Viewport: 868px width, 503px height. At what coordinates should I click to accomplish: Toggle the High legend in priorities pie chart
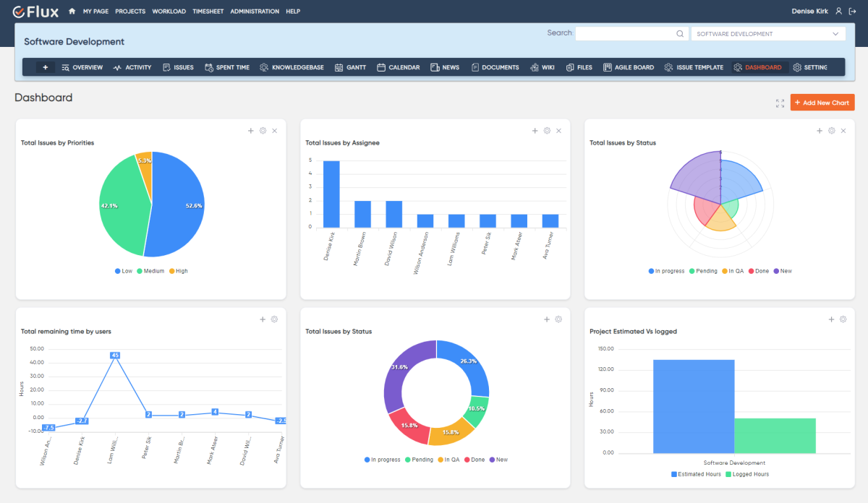(178, 271)
